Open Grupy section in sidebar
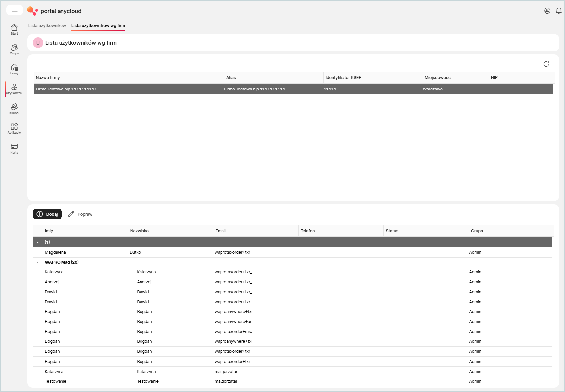 click(x=14, y=49)
